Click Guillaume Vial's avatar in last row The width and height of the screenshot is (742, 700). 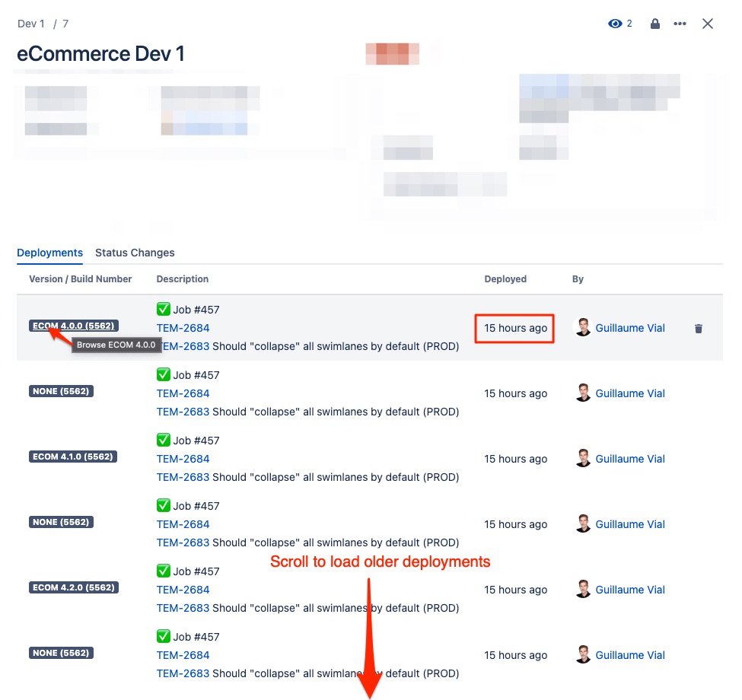(x=582, y=654)
